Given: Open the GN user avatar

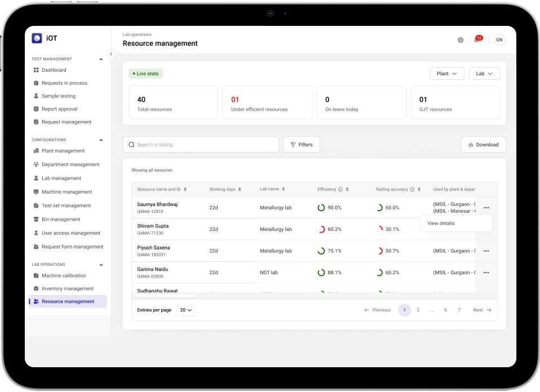Looking at the screenshot, I should click(x=499, y=40).
